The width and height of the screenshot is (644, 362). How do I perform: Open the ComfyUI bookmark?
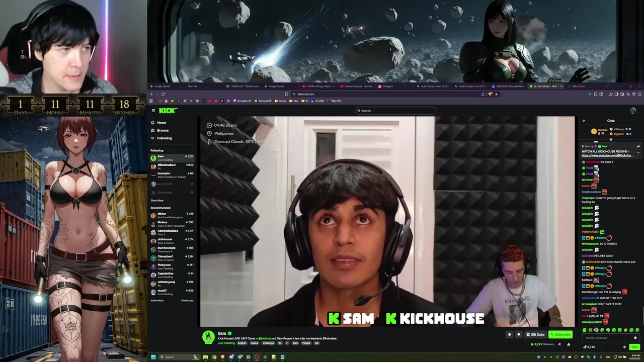pyautogui.click(x=318, y=101)
